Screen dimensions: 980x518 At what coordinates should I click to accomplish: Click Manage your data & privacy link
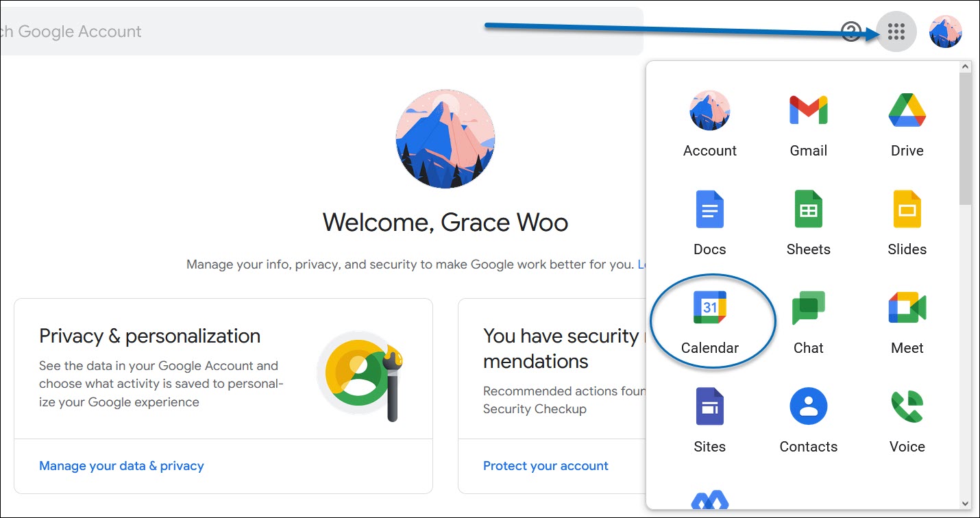[x=121, y=466]
